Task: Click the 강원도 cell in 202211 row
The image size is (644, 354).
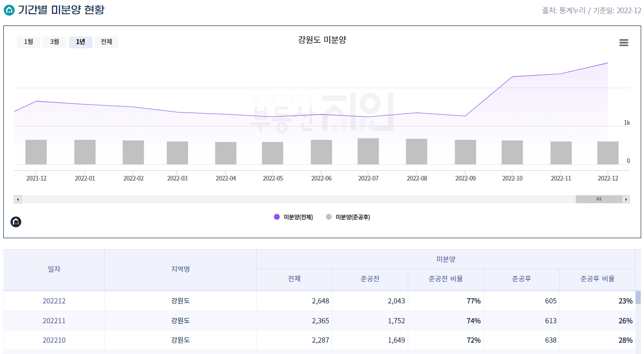Action: [x=180, y=320]
